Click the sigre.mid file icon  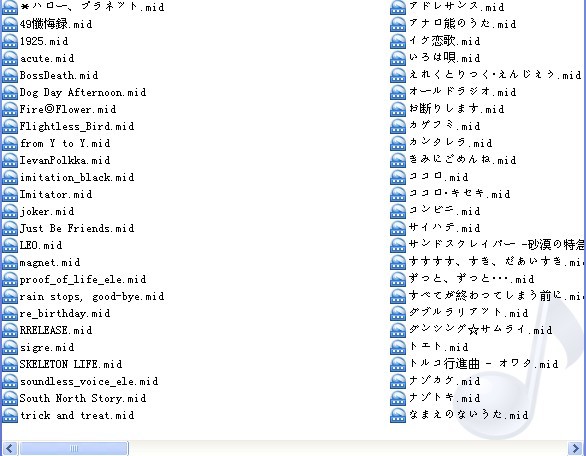(10, 347)
